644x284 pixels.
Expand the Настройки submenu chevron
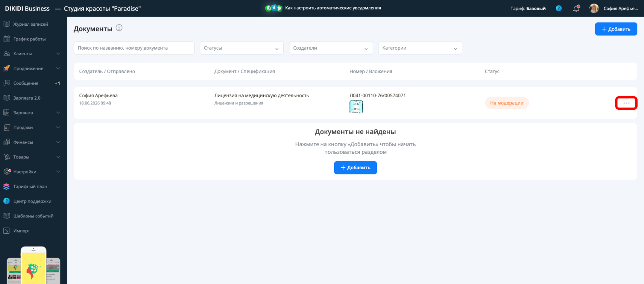[58, 172]
